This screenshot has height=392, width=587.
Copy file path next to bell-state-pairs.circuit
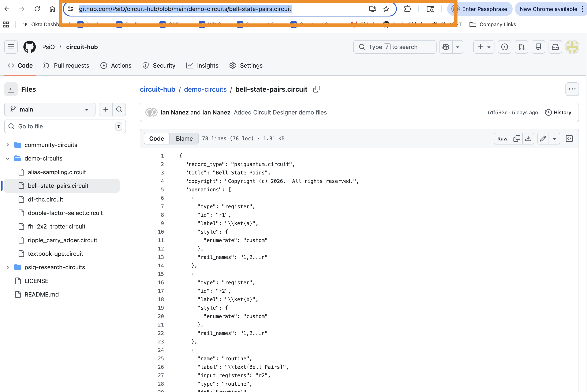point(316,89)
